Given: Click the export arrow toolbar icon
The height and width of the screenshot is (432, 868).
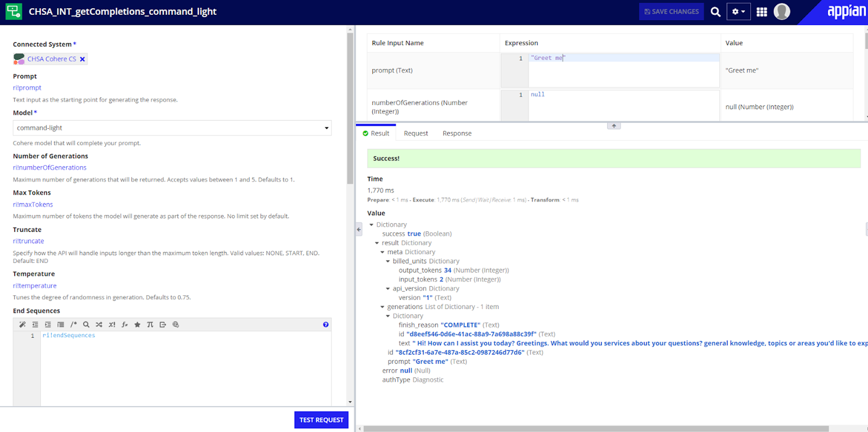Looking at the screenshot, I should [x=163, y=324].
